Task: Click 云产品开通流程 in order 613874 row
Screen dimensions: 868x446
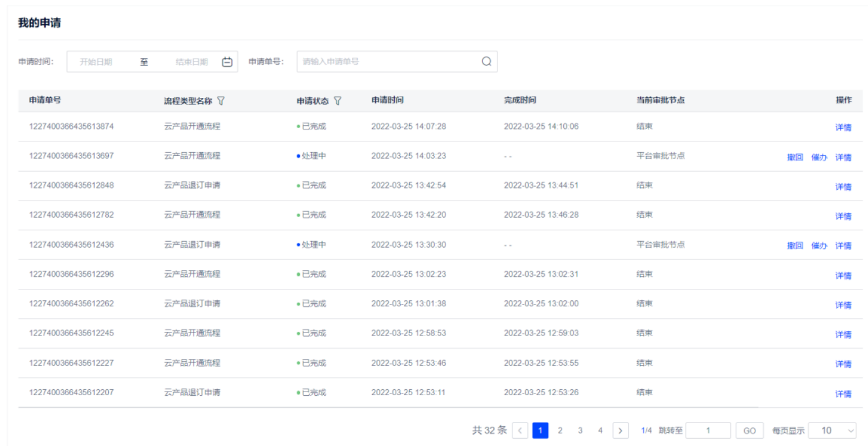Action: pos(192,126)
